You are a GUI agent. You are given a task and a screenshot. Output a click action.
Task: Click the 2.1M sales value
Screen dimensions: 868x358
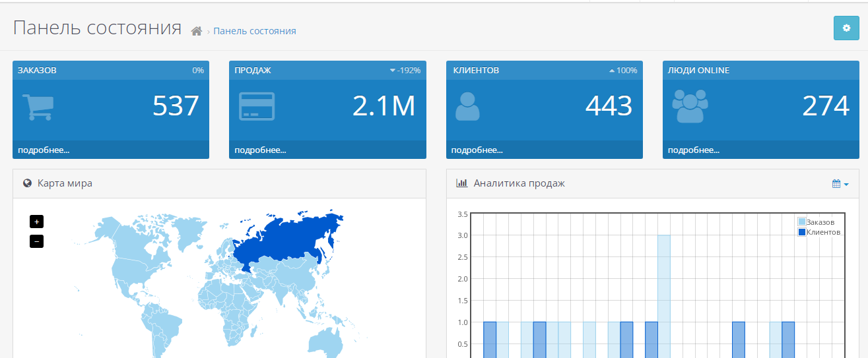pyautogui.click(x=384, y=106)
